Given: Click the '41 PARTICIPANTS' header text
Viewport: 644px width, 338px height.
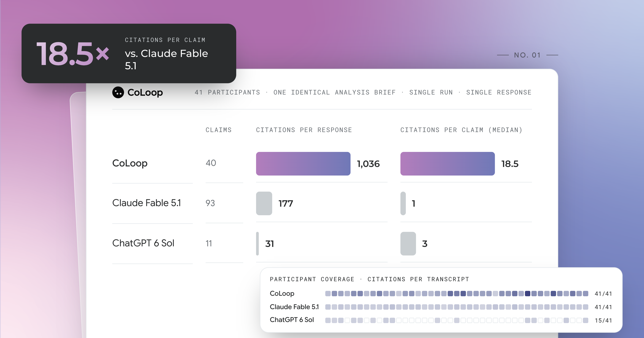Looking at the screenshot, I should 227,93.
